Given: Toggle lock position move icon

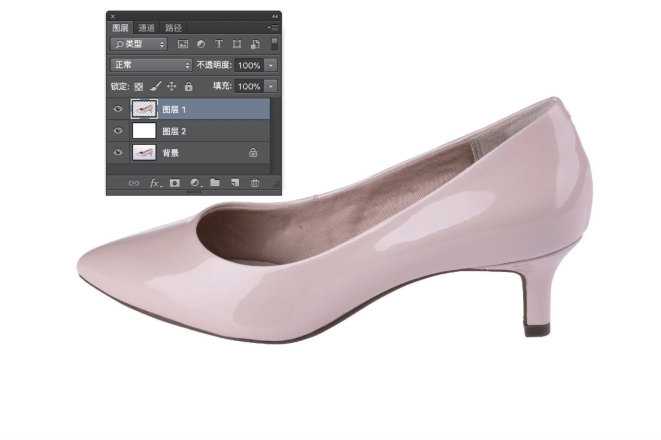Looking at the screenshot, I should pyautogui.click(x=172, y=86).
